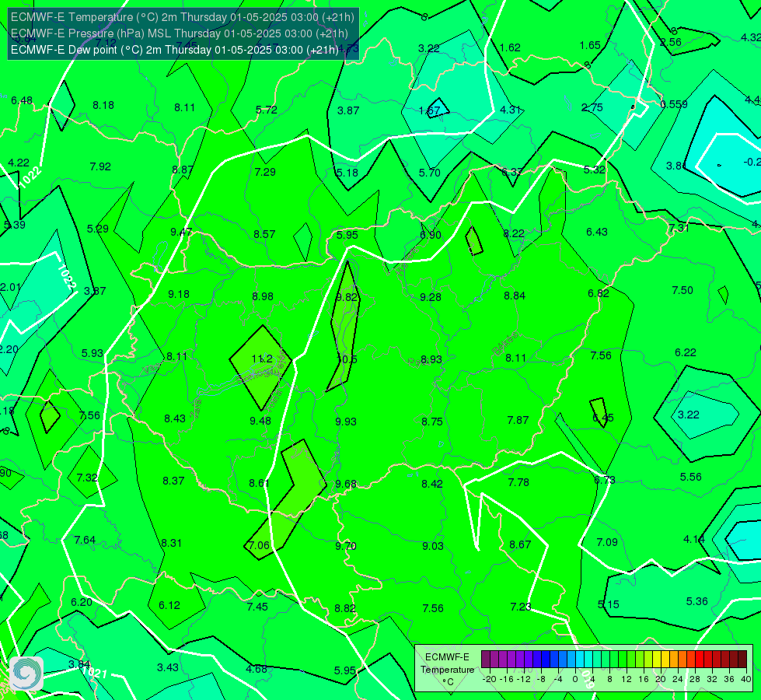Click the 8.75 temperature value
This screenshot has height=700, width=761.
pyautogui.click(x=432, y=422)
